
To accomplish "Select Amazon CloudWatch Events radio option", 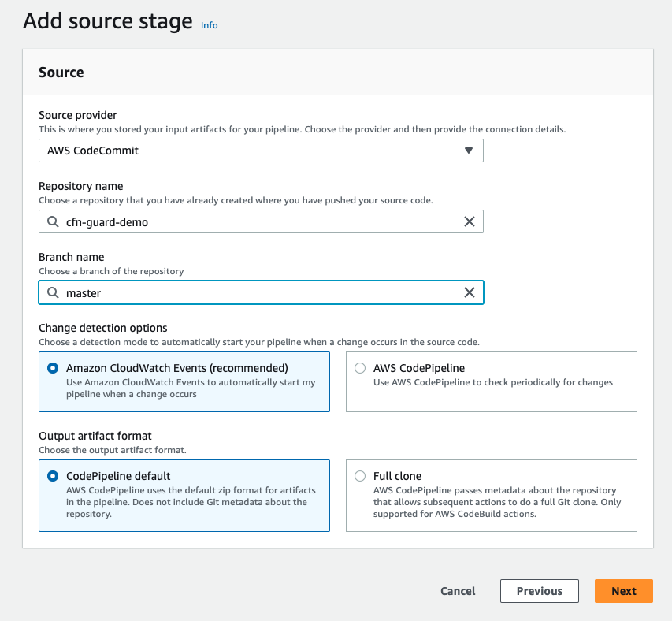I will coord(53,368).
